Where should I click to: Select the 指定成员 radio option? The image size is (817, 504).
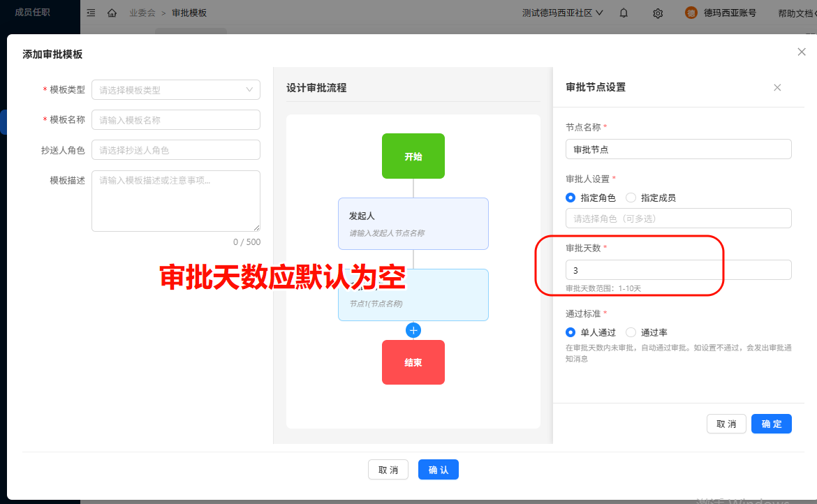tap(631, 198)
